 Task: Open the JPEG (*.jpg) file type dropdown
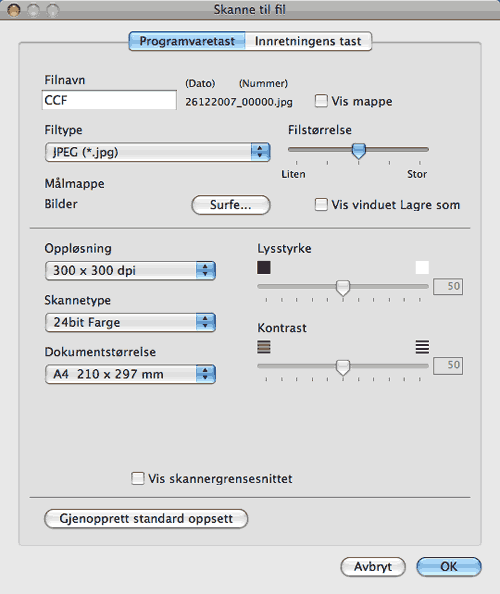(x=157, y=152)
